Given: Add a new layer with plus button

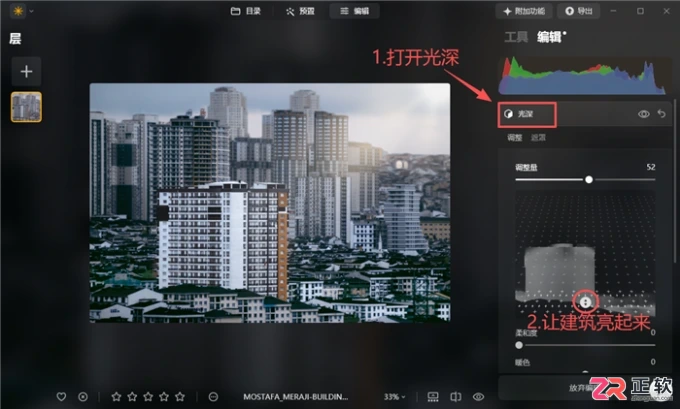Looking at the screenshot, I should pyautogui.click(x=26, y=71).
